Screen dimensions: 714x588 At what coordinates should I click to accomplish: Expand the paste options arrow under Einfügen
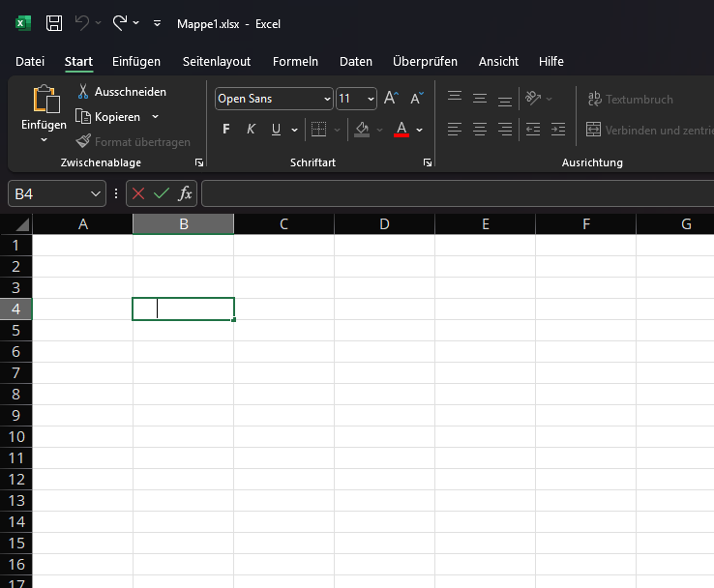pos(44,139)
